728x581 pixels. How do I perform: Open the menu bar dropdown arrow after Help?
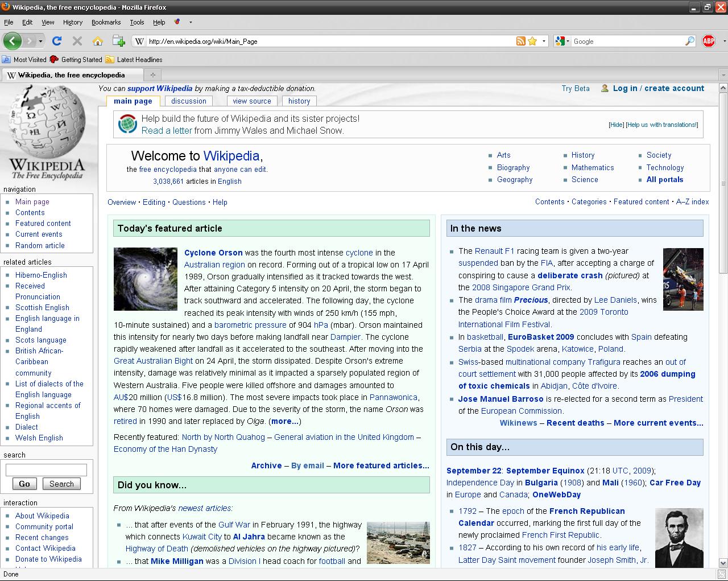(x=191, y=22)
